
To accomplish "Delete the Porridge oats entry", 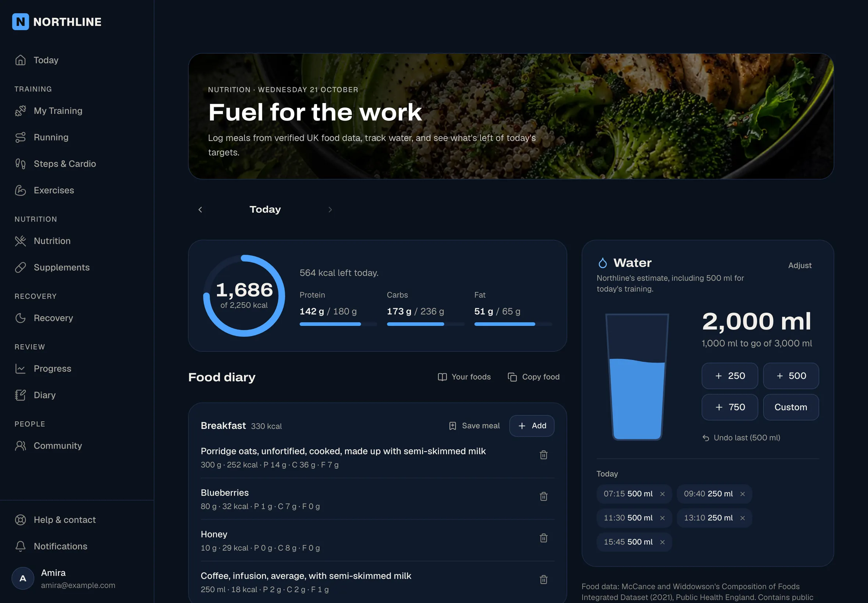I will [543, 454].
